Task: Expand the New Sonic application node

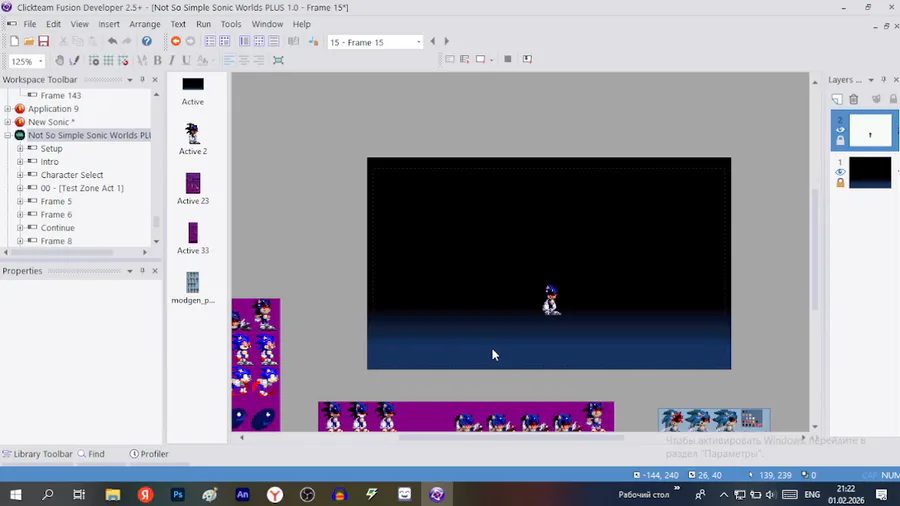Action: [7, 122]
